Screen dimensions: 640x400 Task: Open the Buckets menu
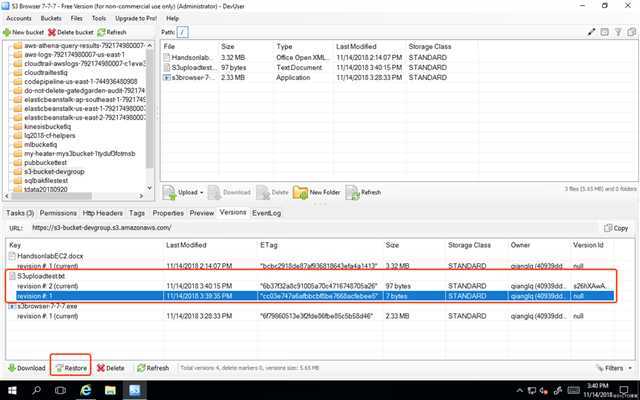point(51,18)
